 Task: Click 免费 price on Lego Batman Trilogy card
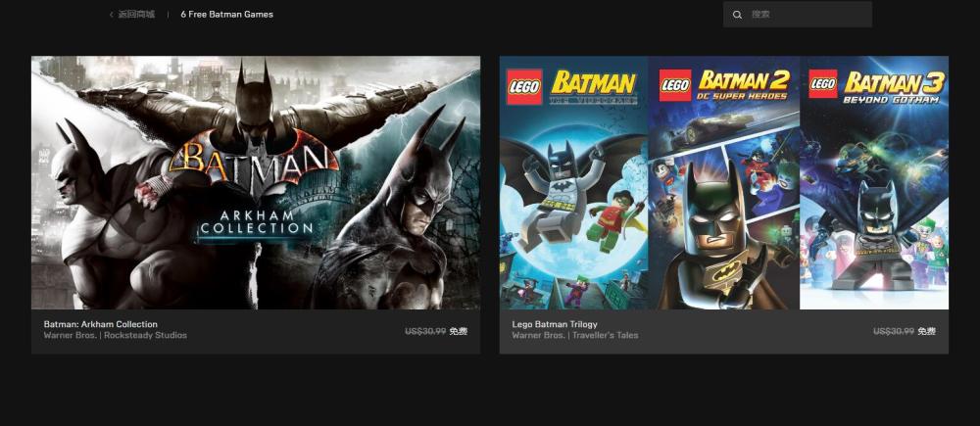(926, 331)
